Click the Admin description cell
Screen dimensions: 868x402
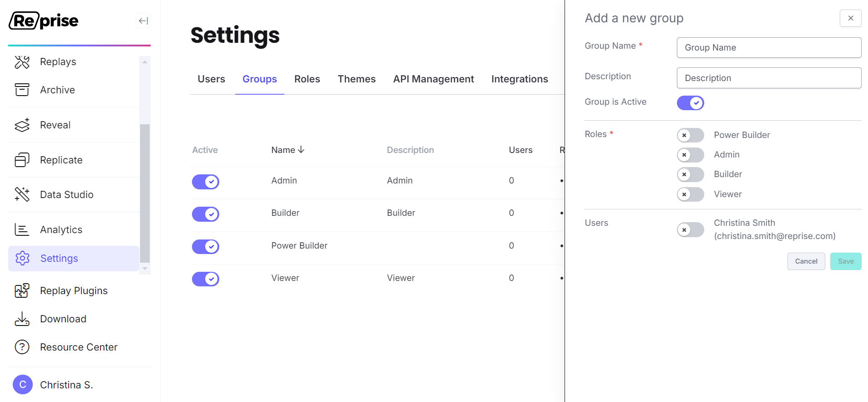click(399, 180)
